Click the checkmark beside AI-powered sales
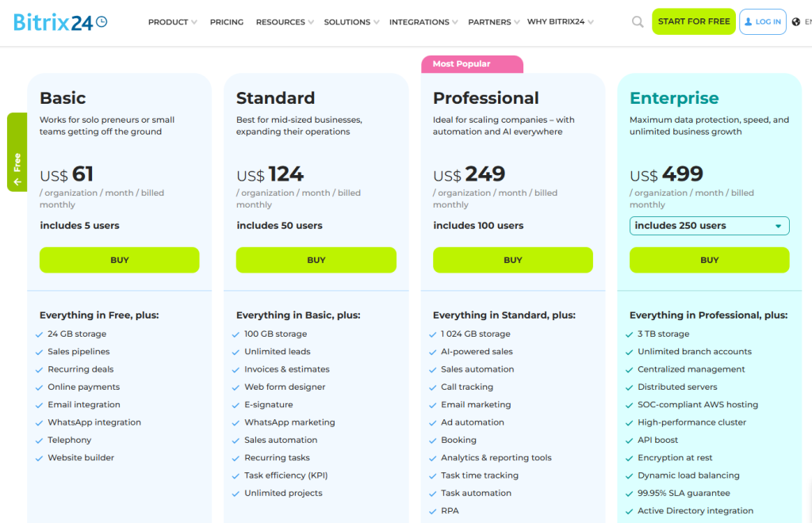The height and width of the screenshot is (523, 812). (433, 352)
